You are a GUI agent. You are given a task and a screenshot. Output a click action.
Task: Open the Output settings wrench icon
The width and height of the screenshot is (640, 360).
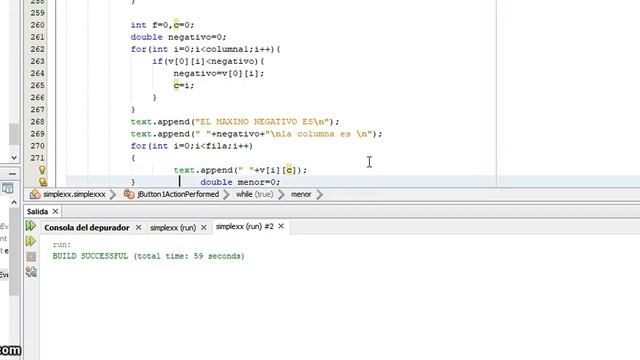coord(31,271)
